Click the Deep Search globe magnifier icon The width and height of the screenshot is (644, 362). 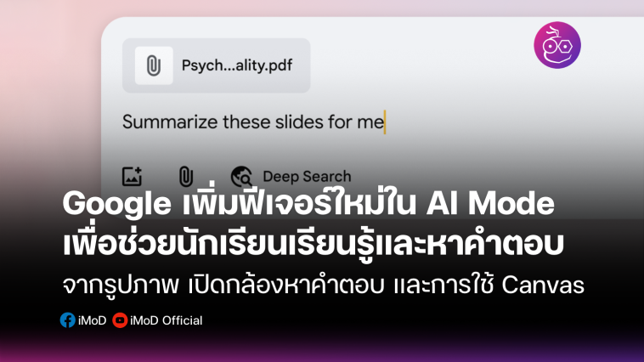pos(241,177)
